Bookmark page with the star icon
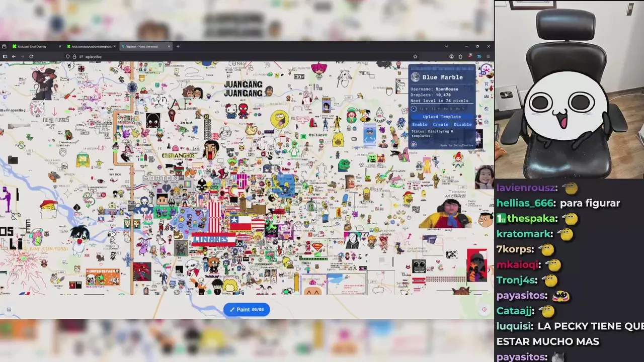644x362 pixels. [415, 56]
